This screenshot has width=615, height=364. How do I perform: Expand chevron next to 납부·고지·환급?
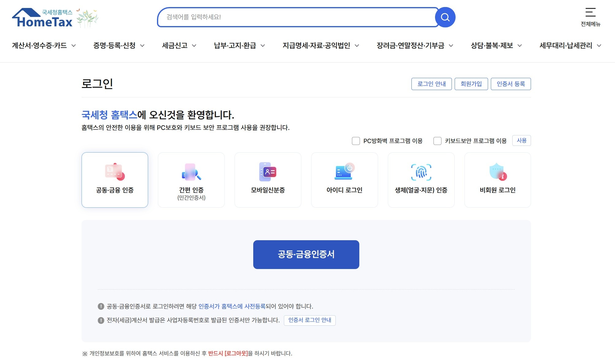pyautogui.click(x=263, y=46)
